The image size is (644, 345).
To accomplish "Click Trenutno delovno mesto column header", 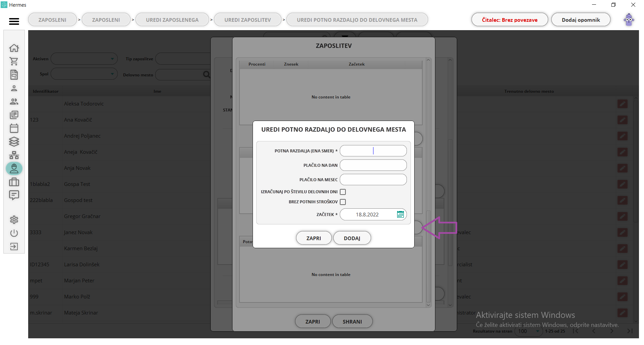I will [x=529, y=91].
